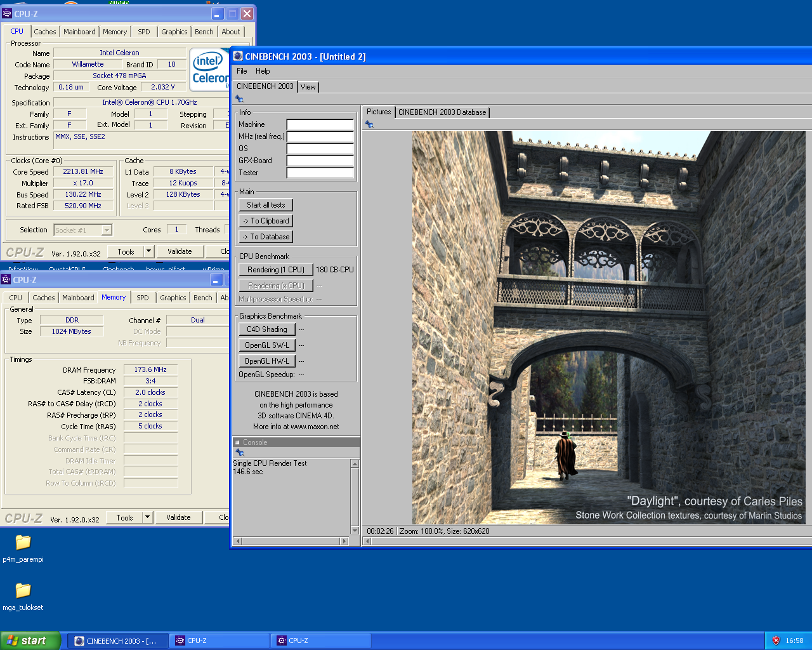Image resolution: width=812 pixels, height=650 pixels.
Task: Open the About tab in top CPU-Z
Action: pos(231,32)
